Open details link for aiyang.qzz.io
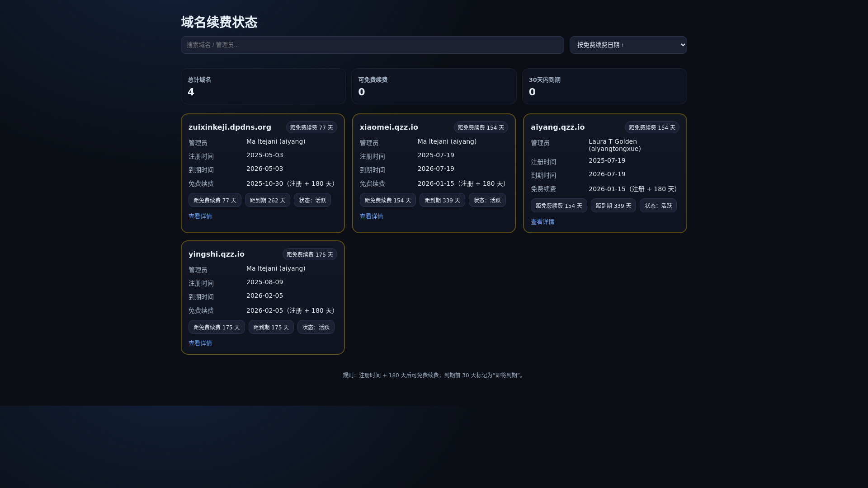868x488 pixels. pyautogui.click(x=542, y=222)
